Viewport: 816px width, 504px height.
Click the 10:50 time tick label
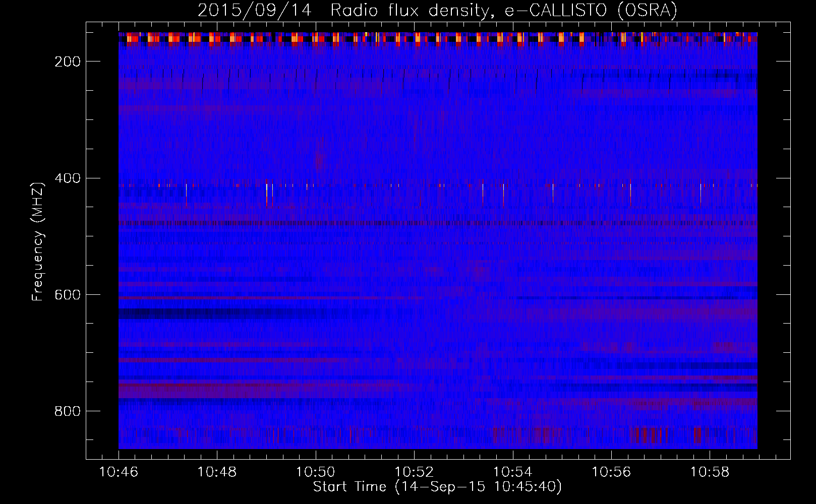[x=316, y=472]
